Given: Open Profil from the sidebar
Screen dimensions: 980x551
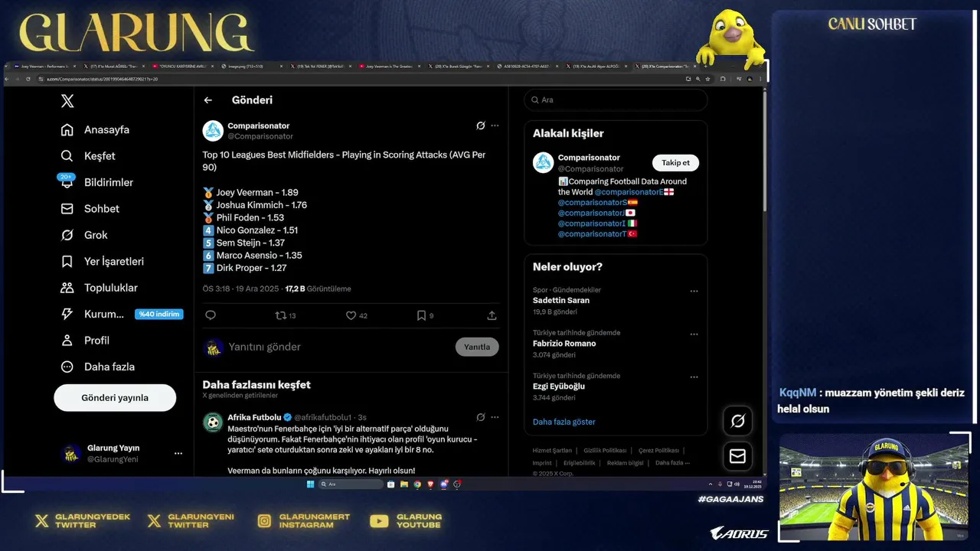Looking at the screenshot, I should [85, 341].
